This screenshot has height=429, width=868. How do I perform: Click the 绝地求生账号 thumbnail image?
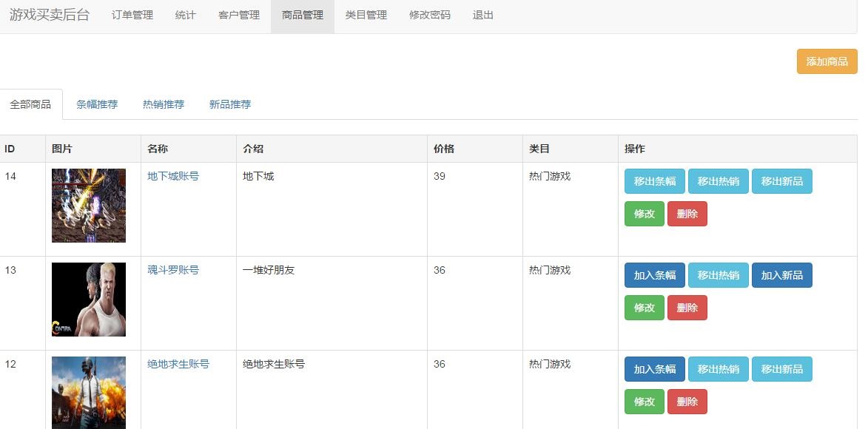pos(89,392)
